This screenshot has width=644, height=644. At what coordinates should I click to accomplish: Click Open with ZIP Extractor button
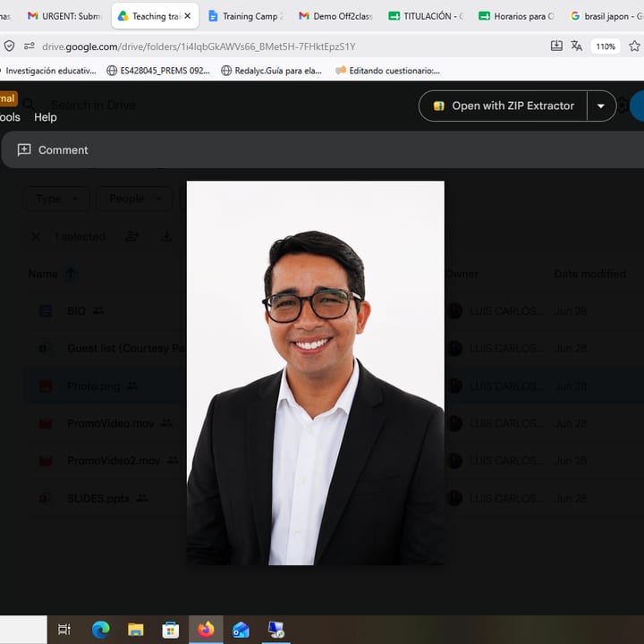tap(503, 106)
